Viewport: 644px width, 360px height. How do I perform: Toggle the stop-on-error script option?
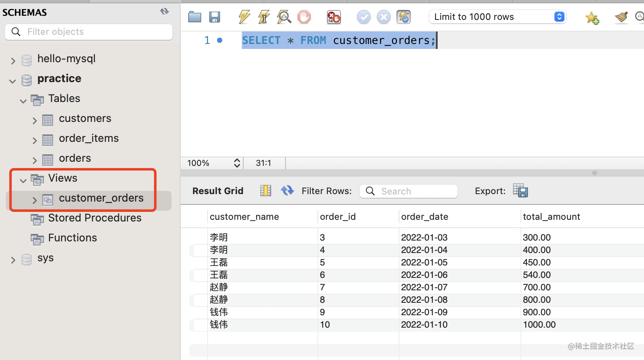click(x=334, y=17)
